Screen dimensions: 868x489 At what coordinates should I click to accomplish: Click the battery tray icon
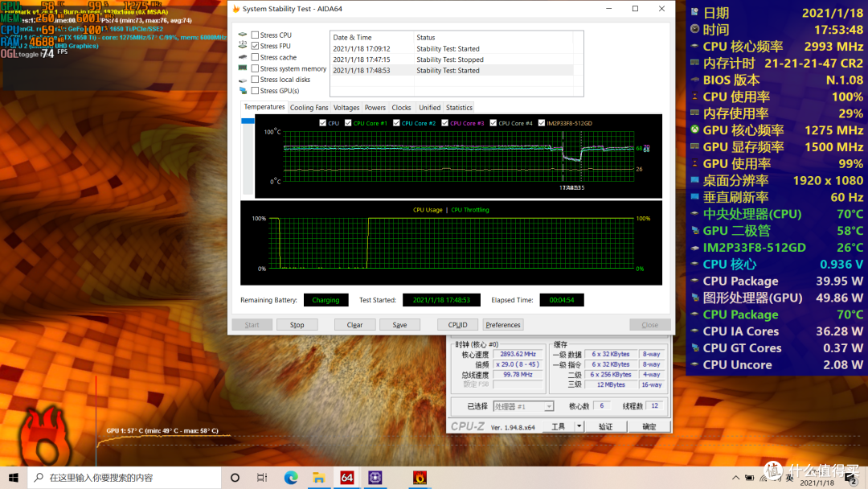[750, 478]
